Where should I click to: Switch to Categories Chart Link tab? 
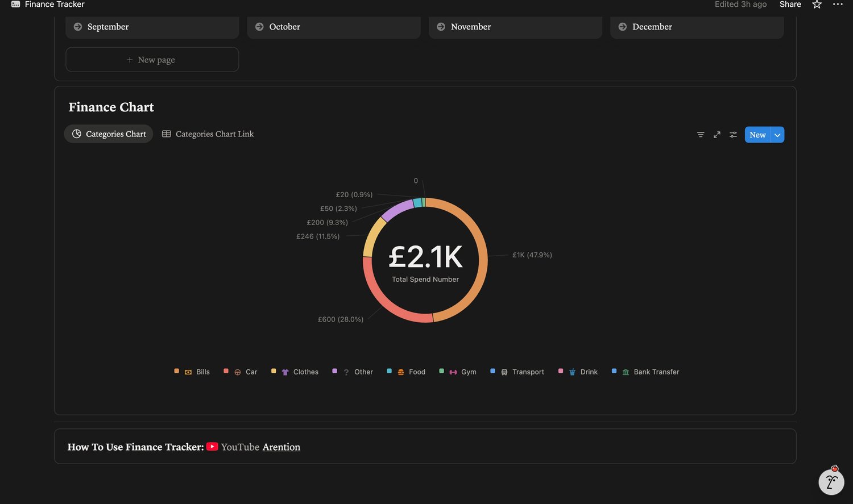(208, 134)
